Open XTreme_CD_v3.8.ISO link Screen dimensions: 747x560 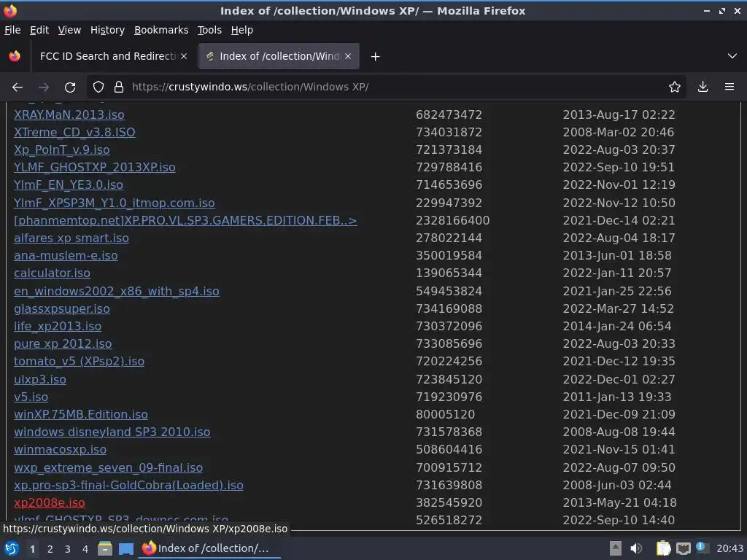(75, 133)
